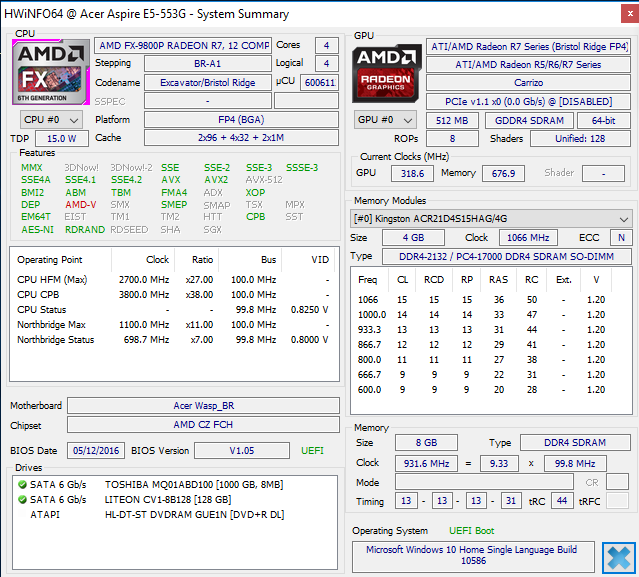Click the Radeon R7 Series Bristol Ridge button
This screenshot has height=577, width=639.
coord(530,46)
